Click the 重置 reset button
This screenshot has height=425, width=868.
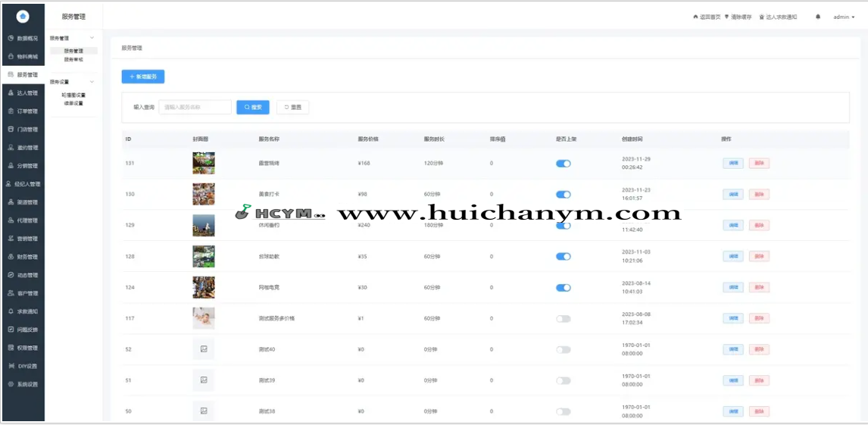293,108
